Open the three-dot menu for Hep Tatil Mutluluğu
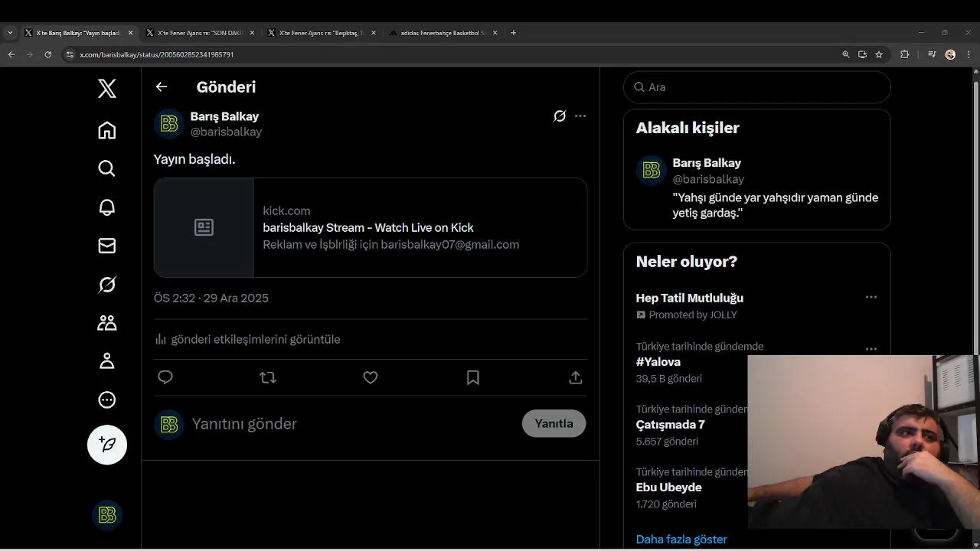The height and width of the screenshot is (551, 980). pos(871,297)
